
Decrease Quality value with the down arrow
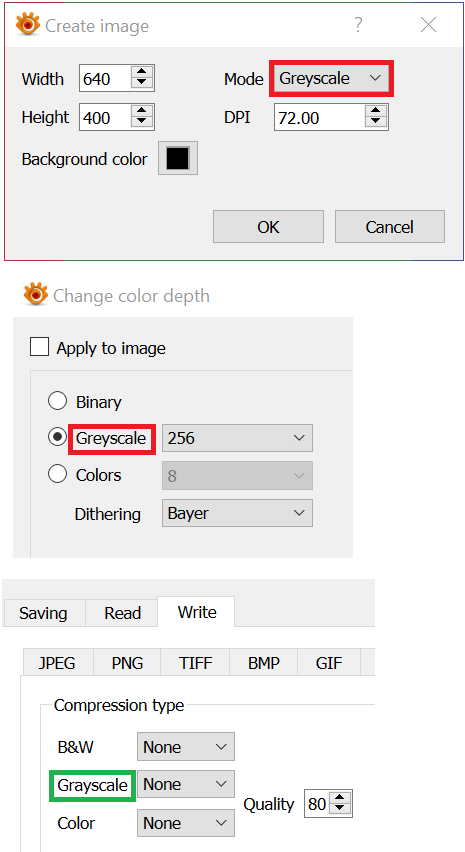click(x=340, y=809)
